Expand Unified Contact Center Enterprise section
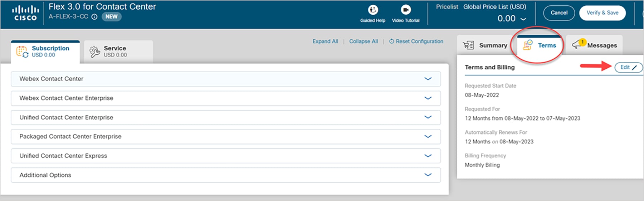644x201 pixels. pos(226,117)
